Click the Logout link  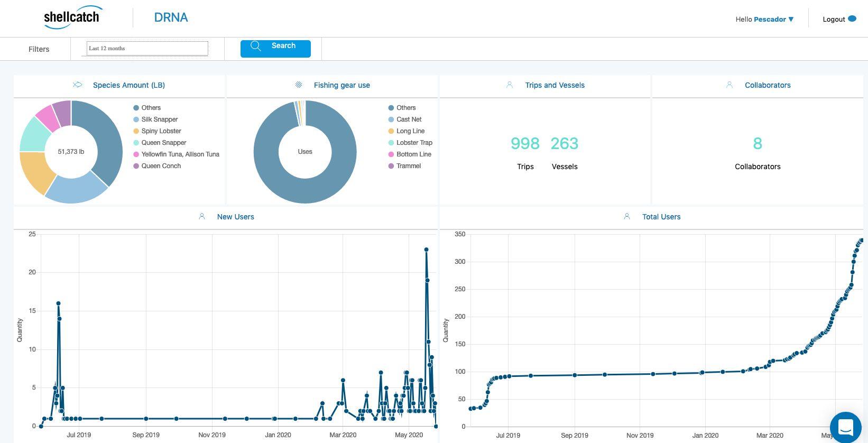tap(834, 19)
